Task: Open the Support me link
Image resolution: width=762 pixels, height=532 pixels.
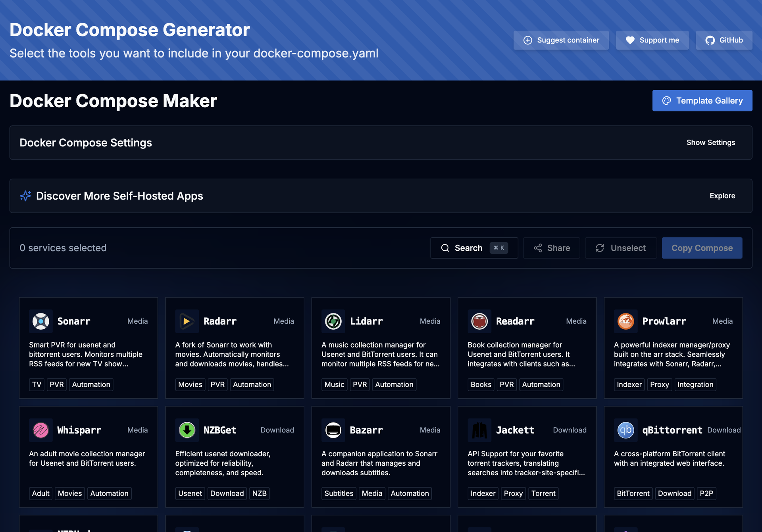Action: [x=652, y=40]
